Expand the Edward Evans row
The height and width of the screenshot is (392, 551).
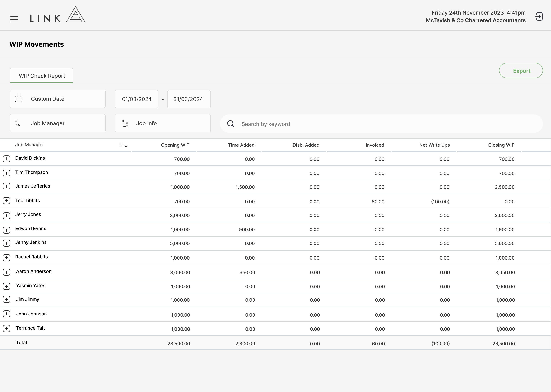click(x=7, y=230)
